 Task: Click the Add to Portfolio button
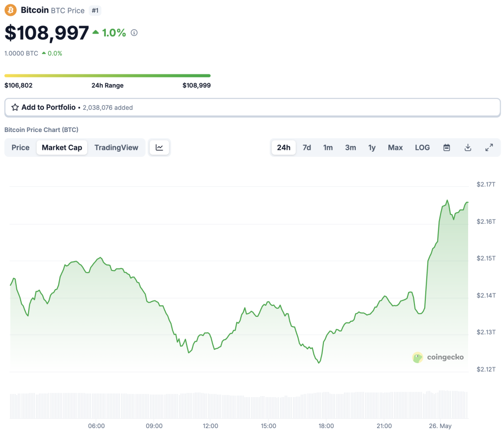point(252,107)
